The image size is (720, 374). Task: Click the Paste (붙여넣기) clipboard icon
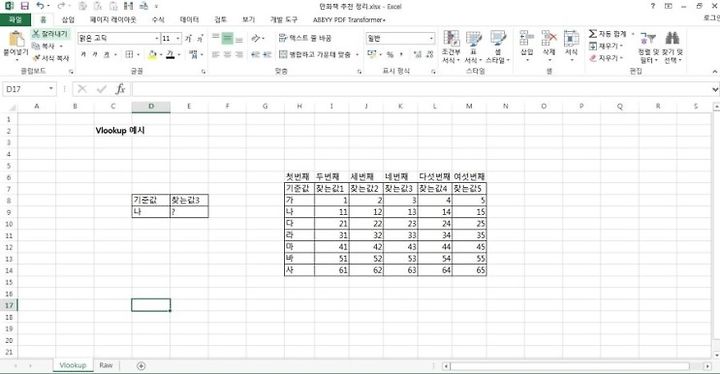coord(16,40)
